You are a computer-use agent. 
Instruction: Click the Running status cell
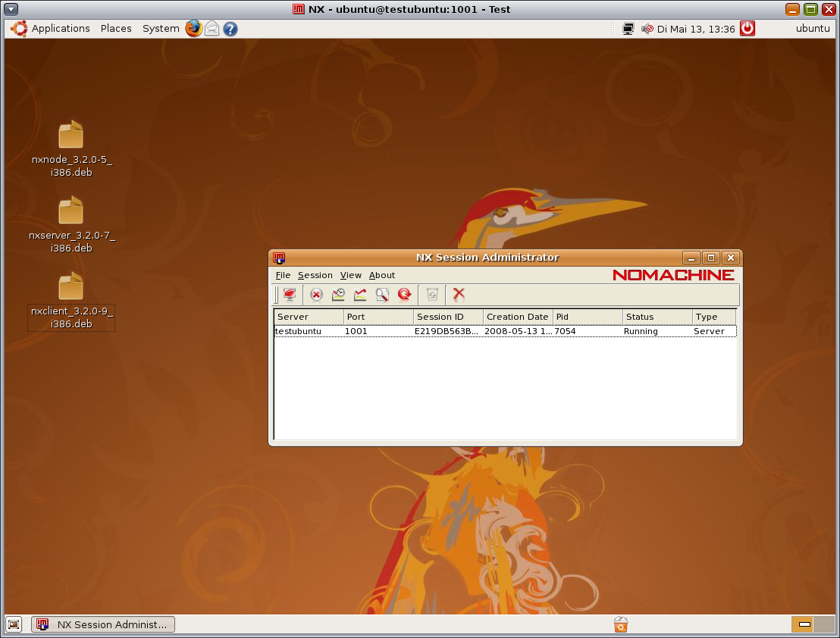coord(641,331)
